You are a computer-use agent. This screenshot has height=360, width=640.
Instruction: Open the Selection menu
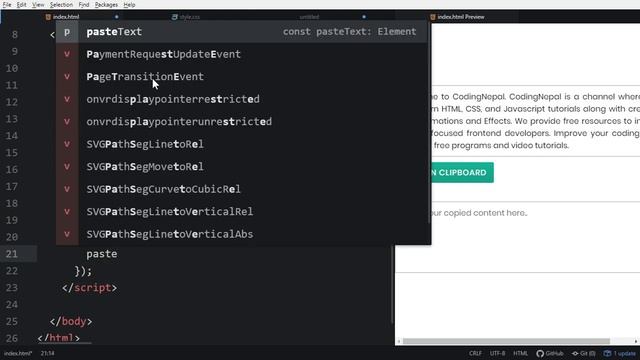coord(61,5)
